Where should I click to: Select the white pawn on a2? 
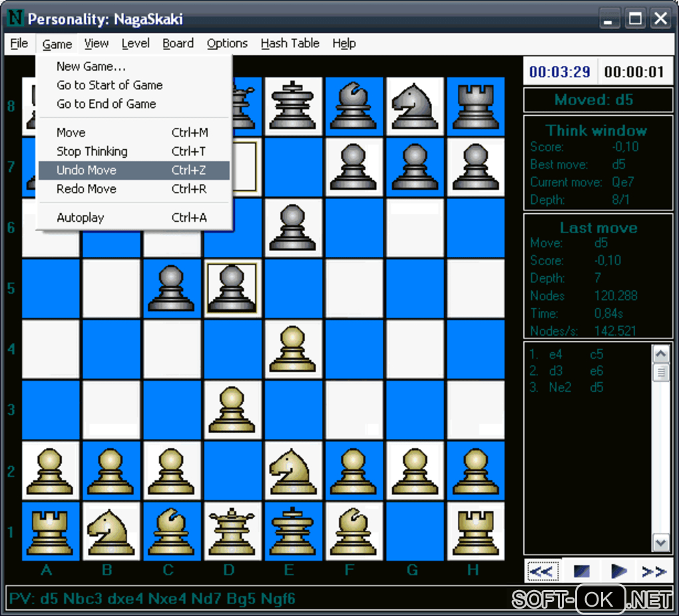pyautogui.click(x=50, y=471)
